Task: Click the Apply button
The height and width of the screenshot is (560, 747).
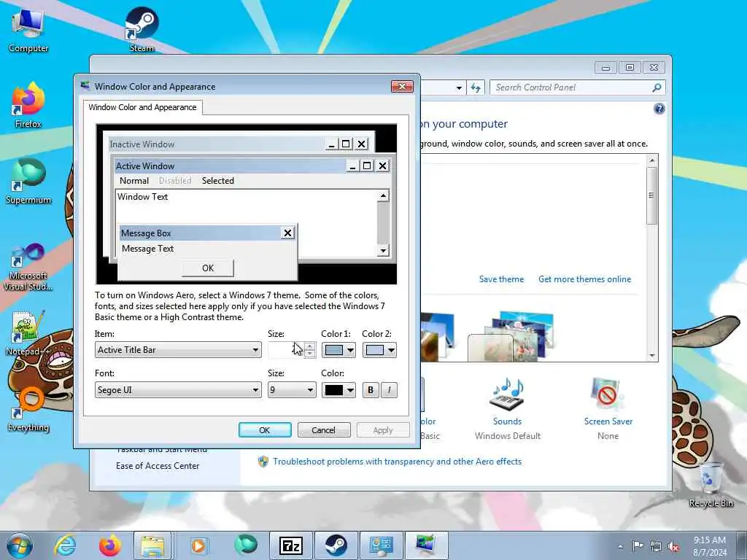Action: pos(383,430)
